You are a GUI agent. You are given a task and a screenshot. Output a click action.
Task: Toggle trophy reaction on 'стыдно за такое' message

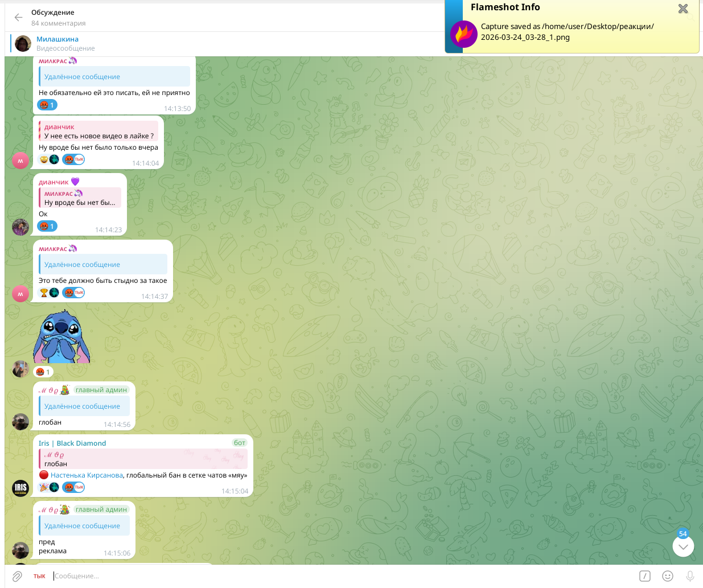pyautogui.click(x=49, y=293)
